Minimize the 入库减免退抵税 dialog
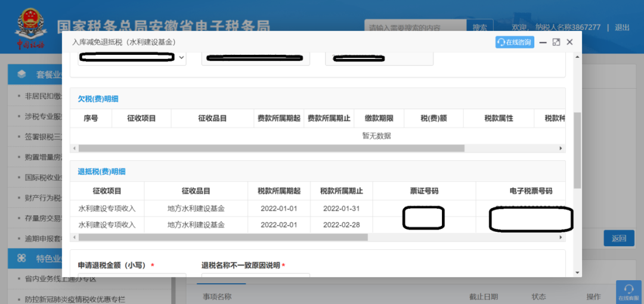Screen dimensions: 644x304 click(x=543, y=42)
